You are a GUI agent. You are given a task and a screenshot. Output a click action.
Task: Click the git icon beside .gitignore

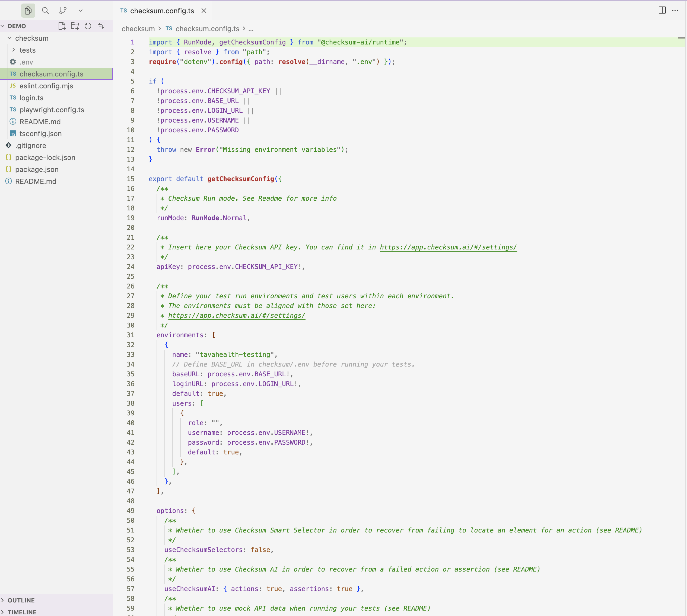(8, 145)
